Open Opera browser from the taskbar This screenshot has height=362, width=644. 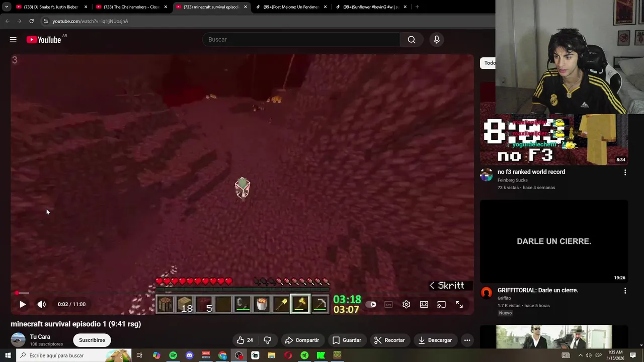click(288, 355)
